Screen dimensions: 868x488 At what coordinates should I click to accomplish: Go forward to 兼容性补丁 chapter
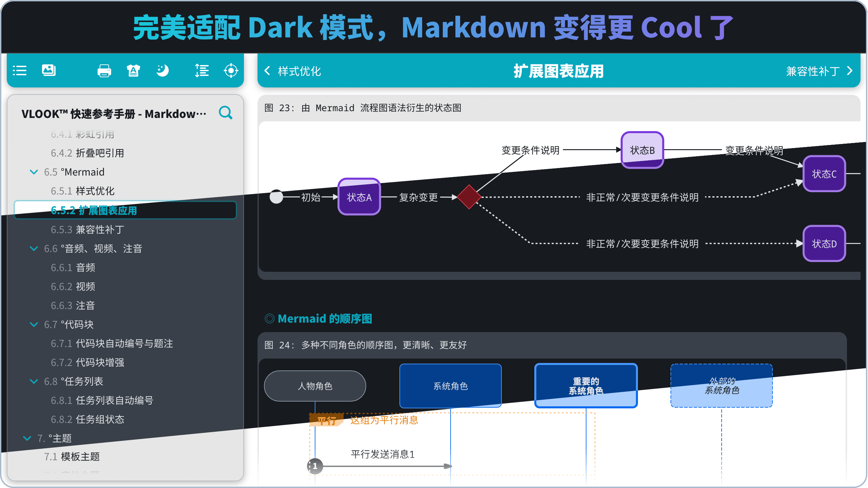(813, 71)
